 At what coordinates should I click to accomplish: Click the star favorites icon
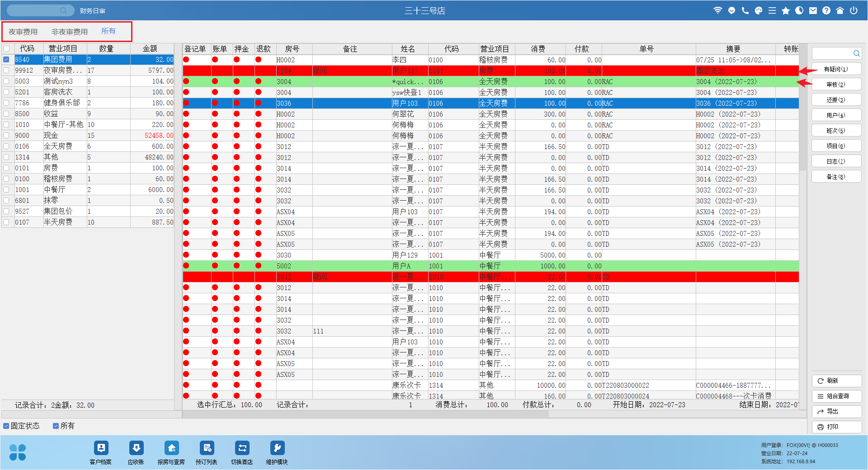tap(786, 10)
